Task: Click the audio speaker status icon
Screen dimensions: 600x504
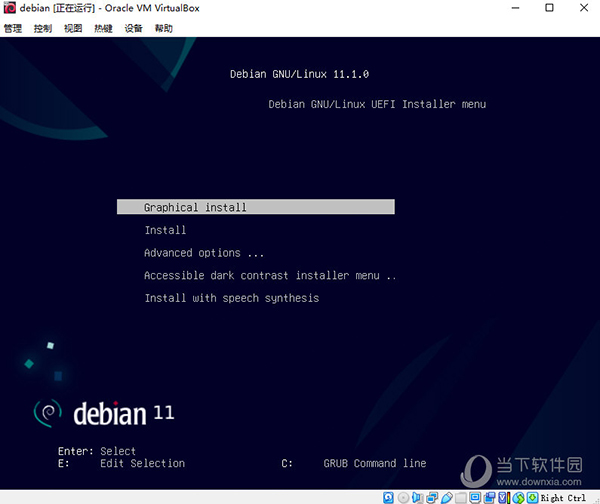Action: [417, 497]
